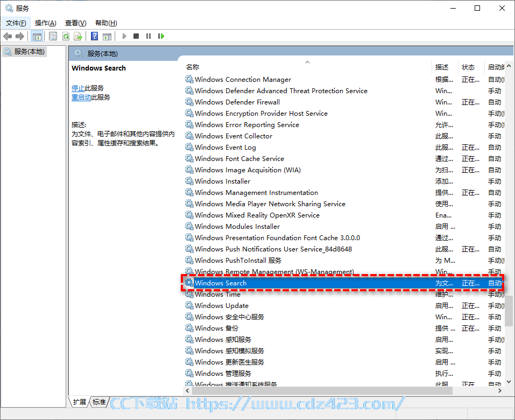Screen dimensions: 515x420
Task: Click the Restart Service icon
Action: pyautogui.click(x=161, y=36)
